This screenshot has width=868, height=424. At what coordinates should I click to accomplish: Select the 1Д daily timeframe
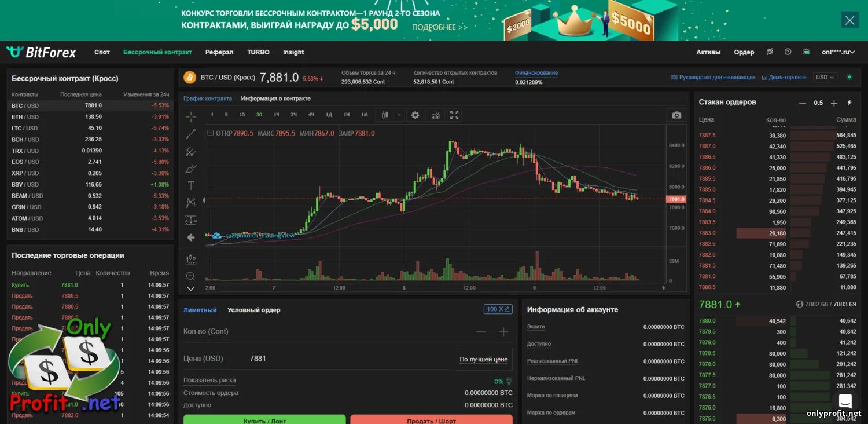click(x=329, y=115)
